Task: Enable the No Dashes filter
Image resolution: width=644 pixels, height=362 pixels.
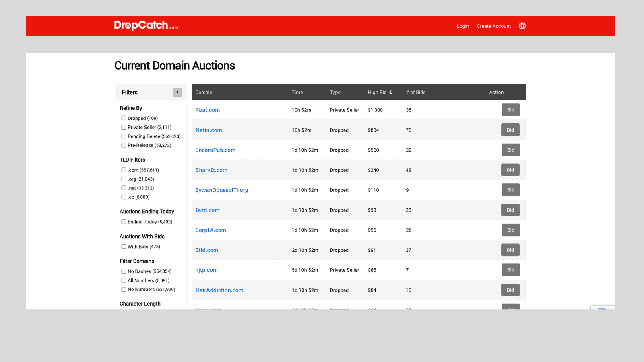Action: pyautogui.click(x=124, y=271)
